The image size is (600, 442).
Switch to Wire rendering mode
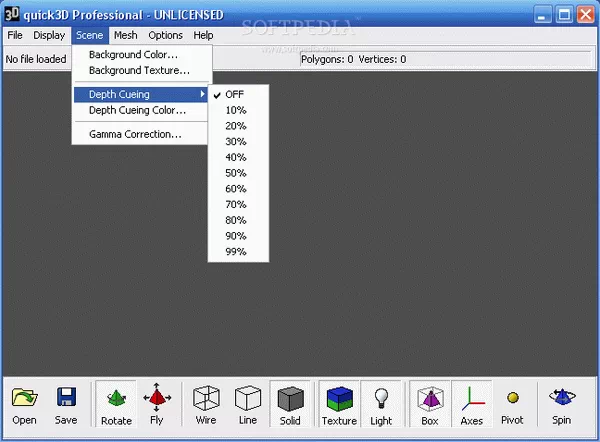[x=206, y=404]
